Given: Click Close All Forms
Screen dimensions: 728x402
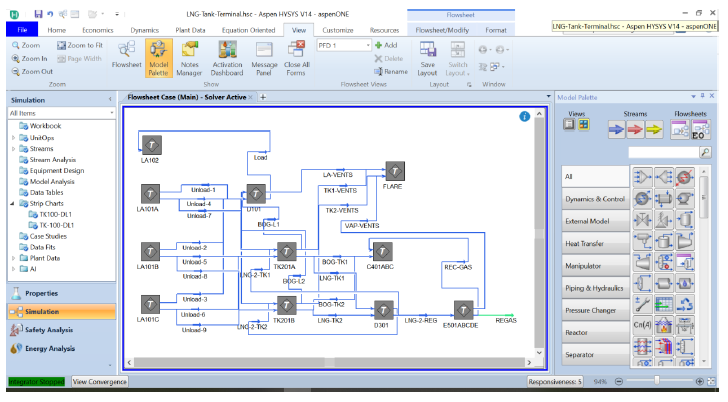Looking at the screenshot, I should [296, 58].
